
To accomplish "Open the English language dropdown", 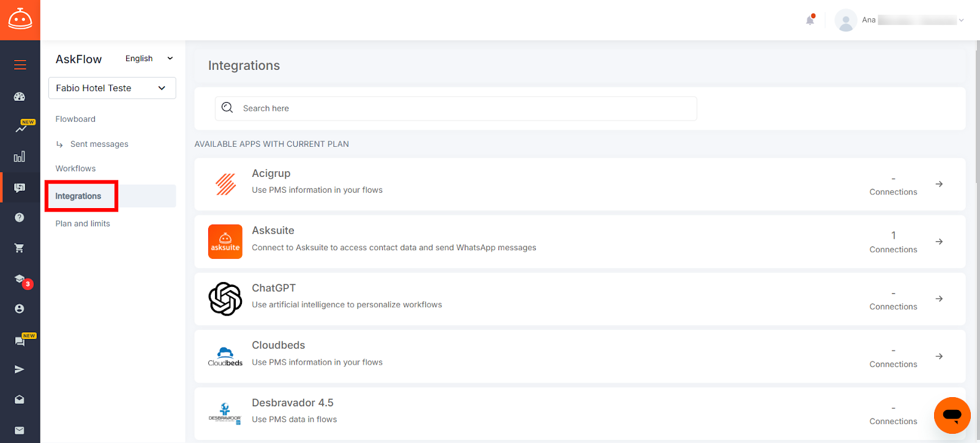I will click(149, 59).
